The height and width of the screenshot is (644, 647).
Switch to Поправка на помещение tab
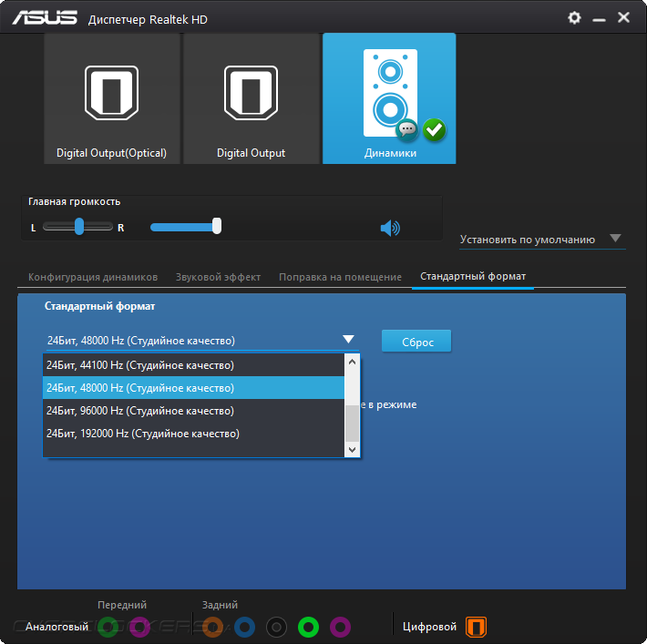pos(340,277)
